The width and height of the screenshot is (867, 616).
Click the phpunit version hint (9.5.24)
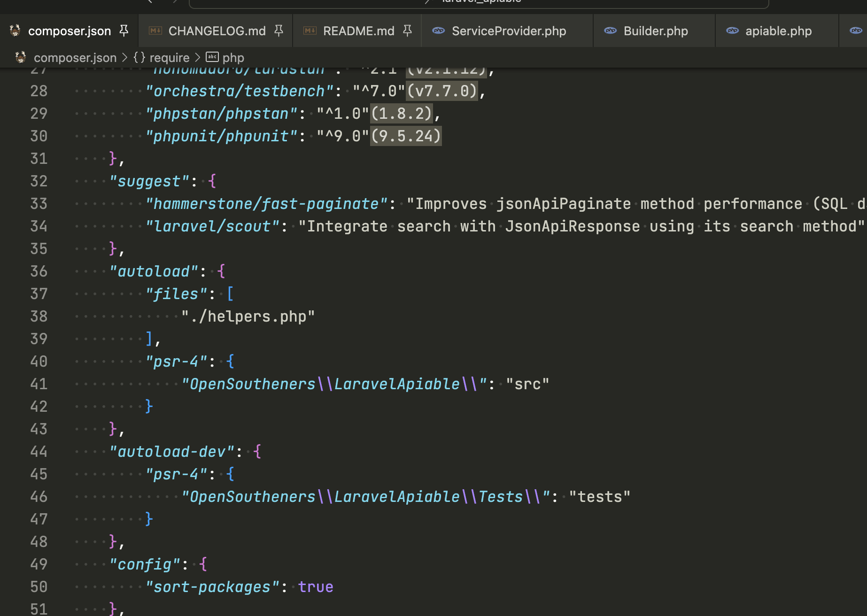[406, 136]
